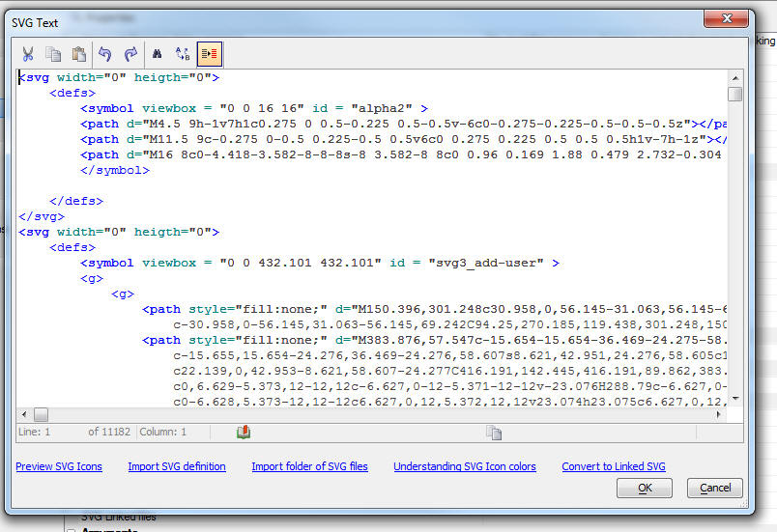Viewport: 777px width, 532px height.
Task: Click the '</svg>' closing tag line
Action: [x=42, y=217]
